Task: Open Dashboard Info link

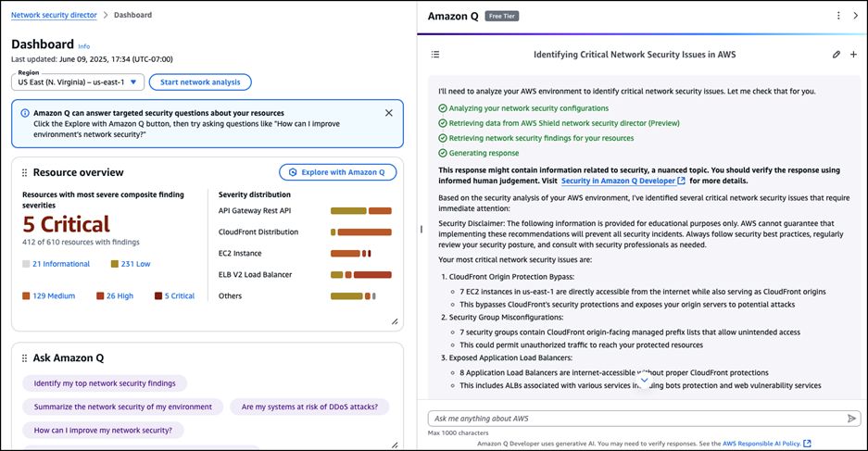Action: click(83, 46)
